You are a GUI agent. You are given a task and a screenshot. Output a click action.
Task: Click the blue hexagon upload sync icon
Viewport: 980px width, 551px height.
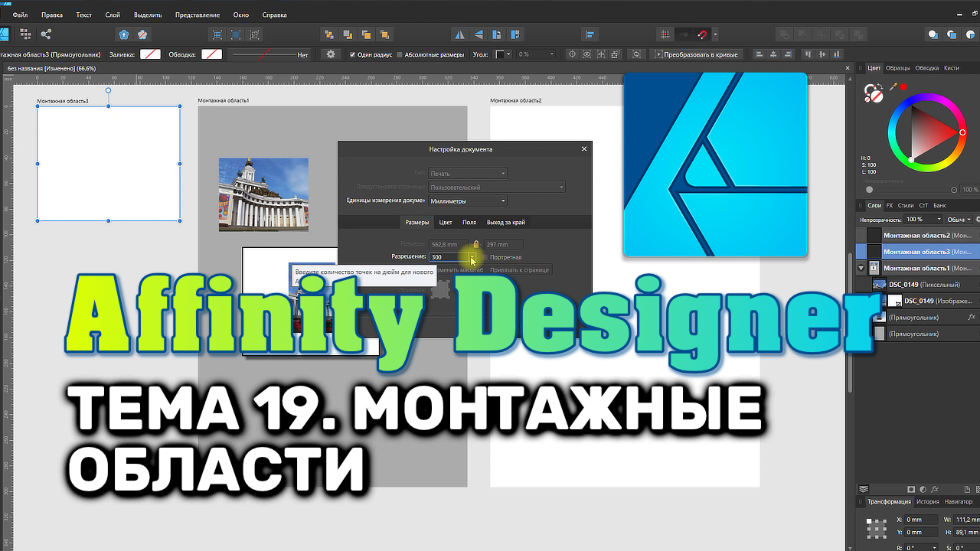124,34
